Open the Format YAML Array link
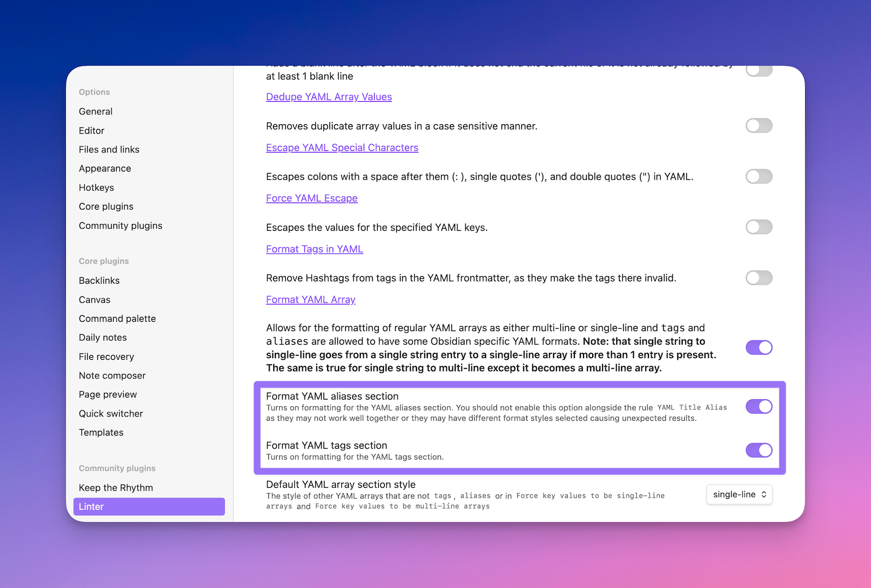 (x=310, y=299)
